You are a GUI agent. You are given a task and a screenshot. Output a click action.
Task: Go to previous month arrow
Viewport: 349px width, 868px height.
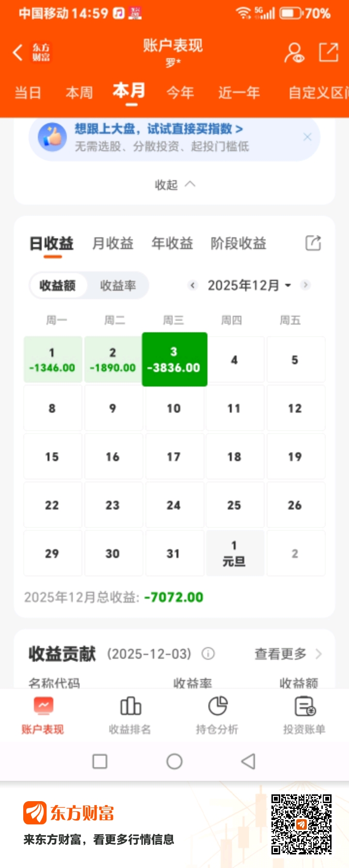click(192, 285)
